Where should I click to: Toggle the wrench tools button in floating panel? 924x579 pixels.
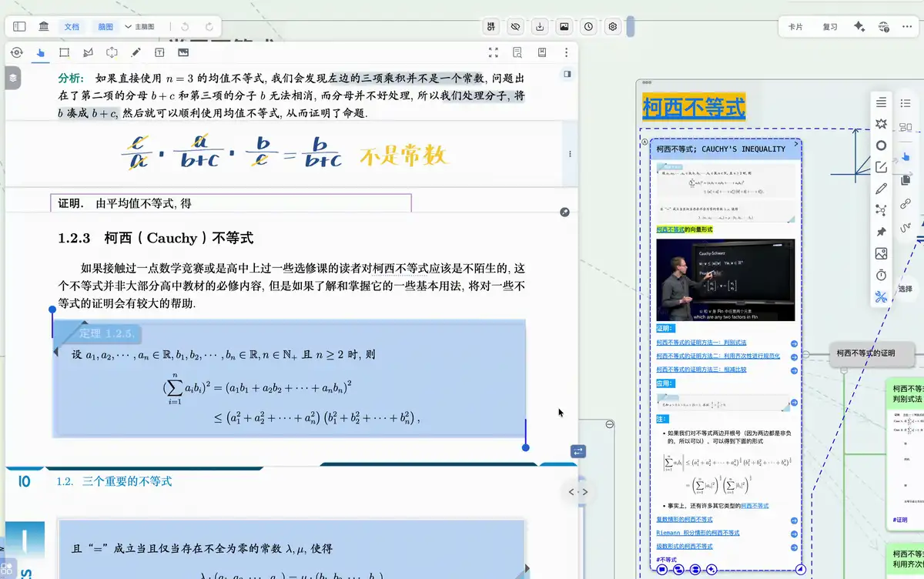tap(882, 296)
